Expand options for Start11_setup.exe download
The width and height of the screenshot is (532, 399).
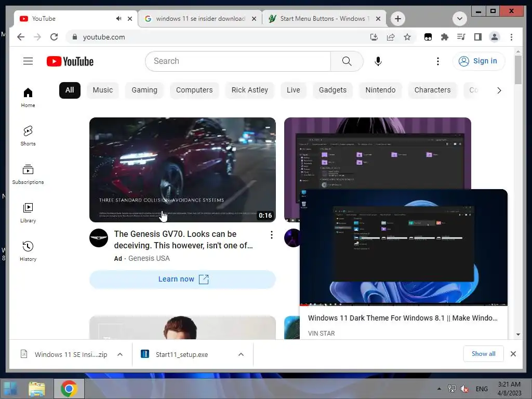[241, 354]
